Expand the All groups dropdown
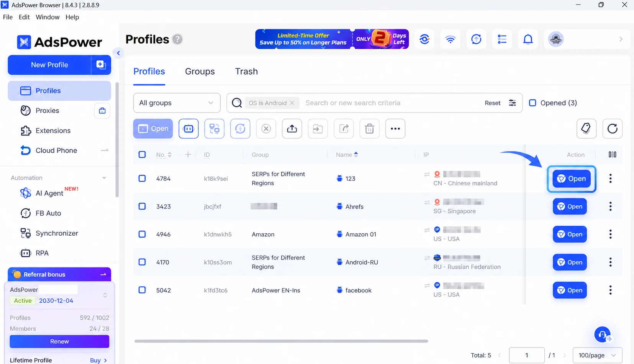 177,103
